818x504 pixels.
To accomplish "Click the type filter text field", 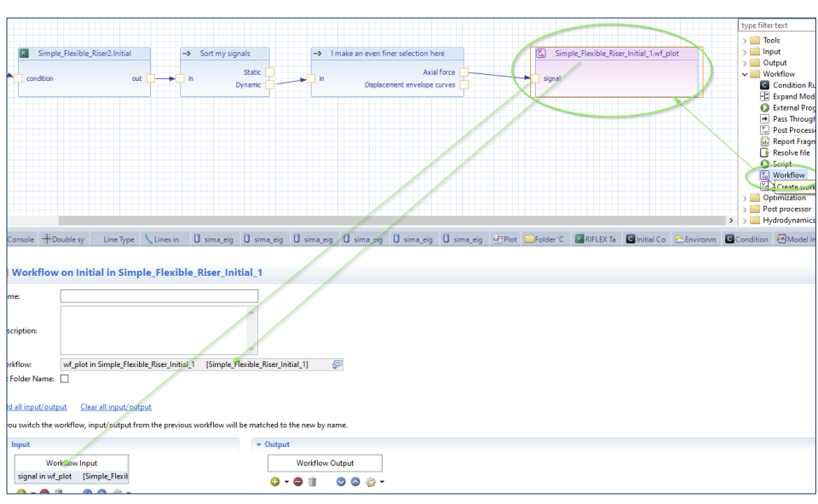I will 775,26.
